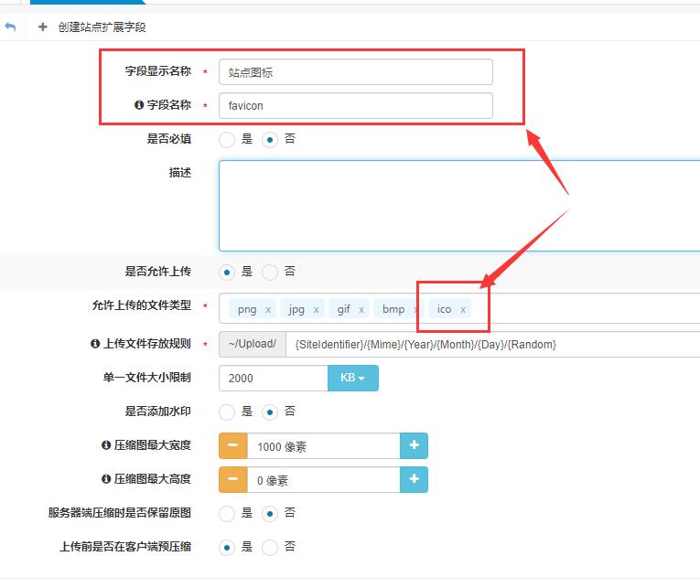Enable watermark by selecting 是
Image resolution: width=700 pixels, height=588 pixels.
point(227,412)
